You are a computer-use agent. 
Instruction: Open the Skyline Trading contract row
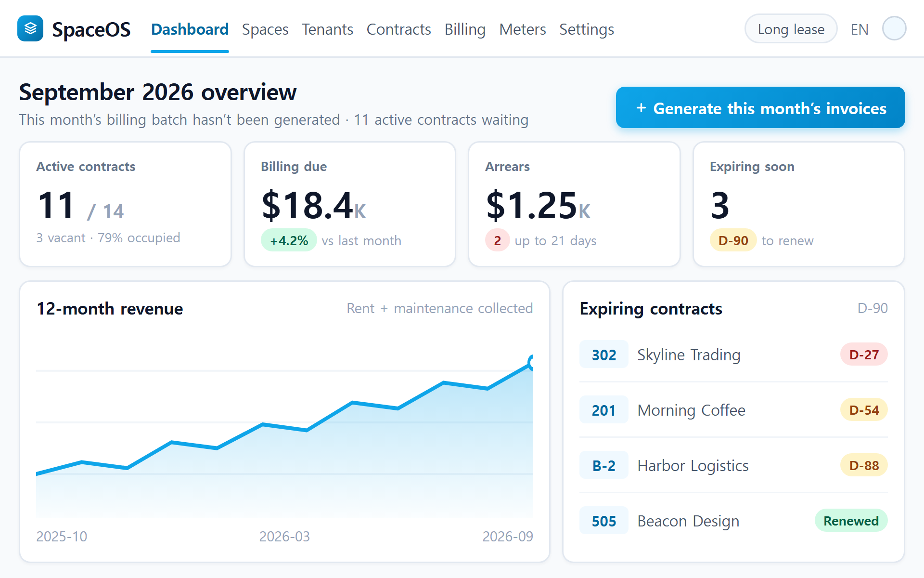(x=733, y=355)
